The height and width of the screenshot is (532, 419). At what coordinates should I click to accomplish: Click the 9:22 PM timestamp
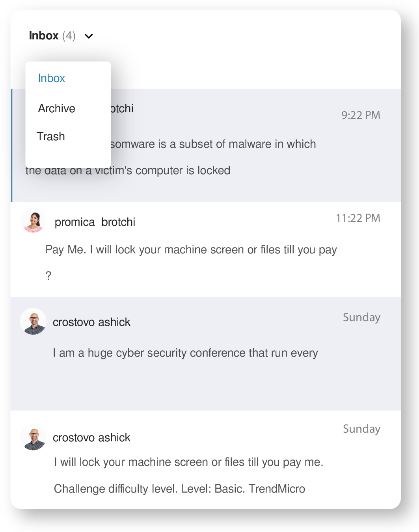coord(361,115)
